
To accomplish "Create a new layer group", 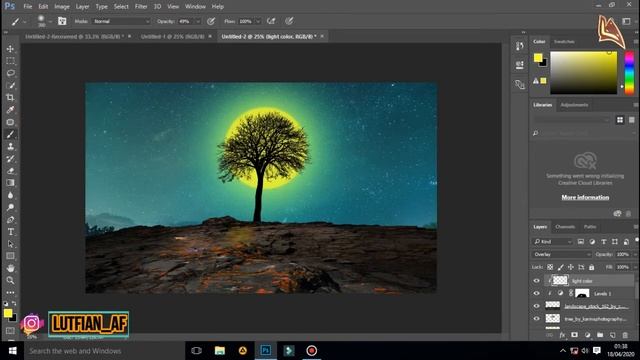I will point(600,335).
